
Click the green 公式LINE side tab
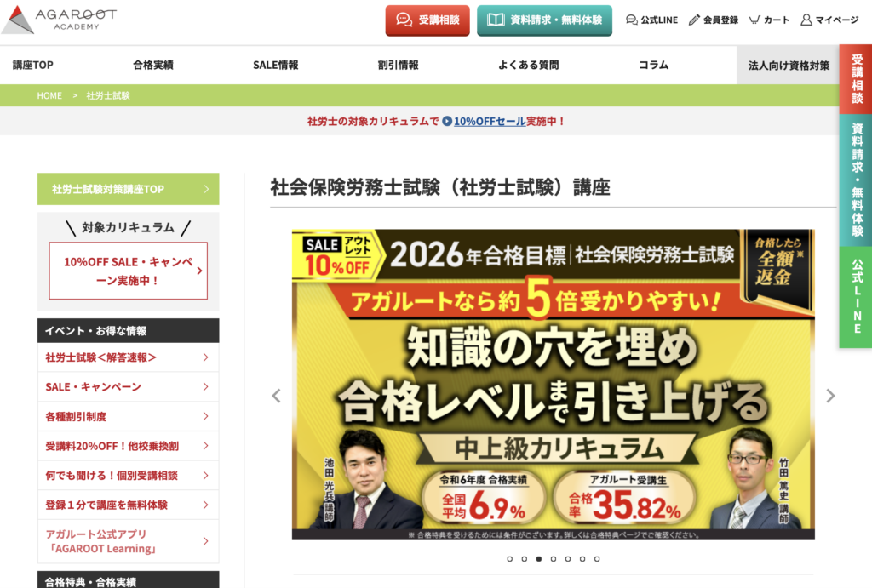tap(856, 297)
